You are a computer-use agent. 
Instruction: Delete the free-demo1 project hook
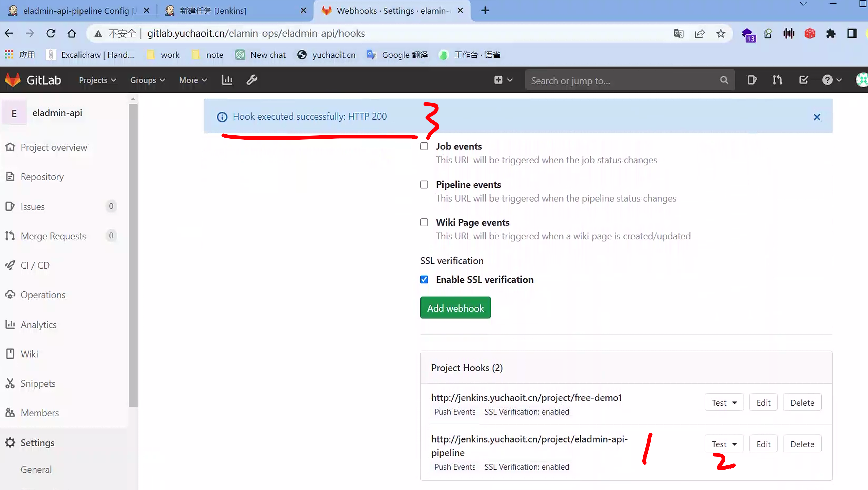802,402
